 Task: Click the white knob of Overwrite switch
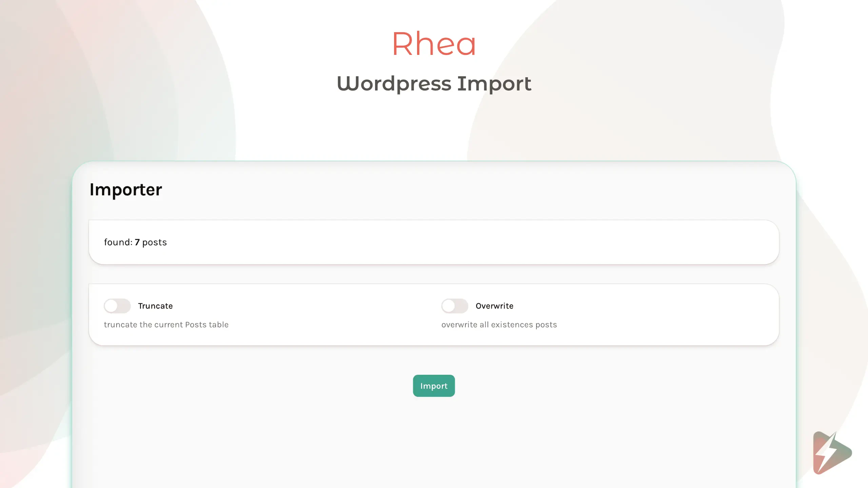click(x=449, y=306)
